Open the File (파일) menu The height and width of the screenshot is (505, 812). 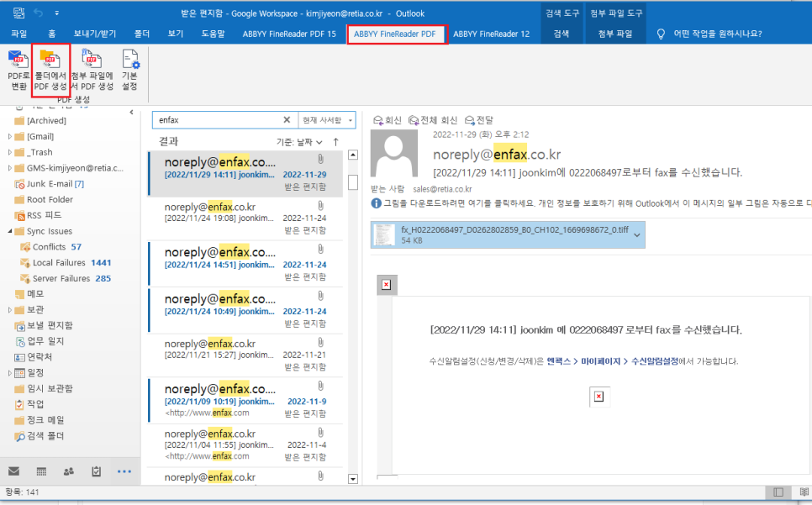19,34
